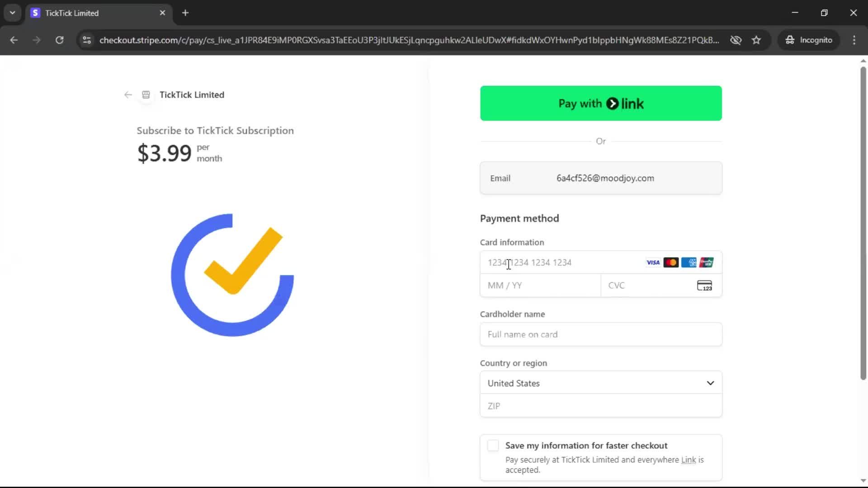The height and width of the screenshot is (488, 868).
Task: Click the Full name on card field
Action: tap(601, 334)
